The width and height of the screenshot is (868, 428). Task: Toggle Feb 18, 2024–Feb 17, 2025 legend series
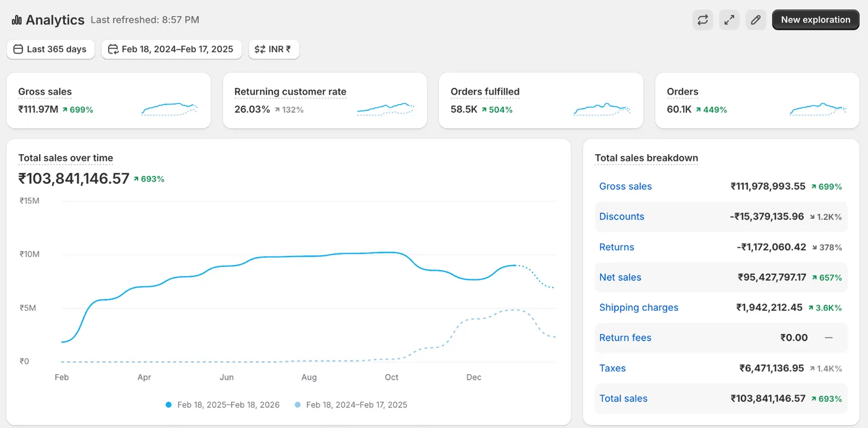(x=351, y=405)
